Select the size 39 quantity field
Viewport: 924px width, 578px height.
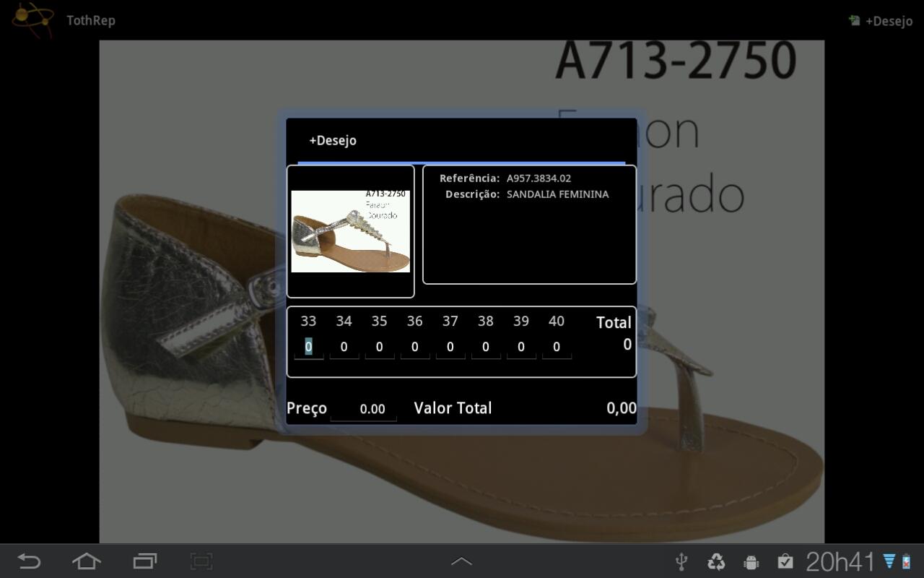[521, 348]
